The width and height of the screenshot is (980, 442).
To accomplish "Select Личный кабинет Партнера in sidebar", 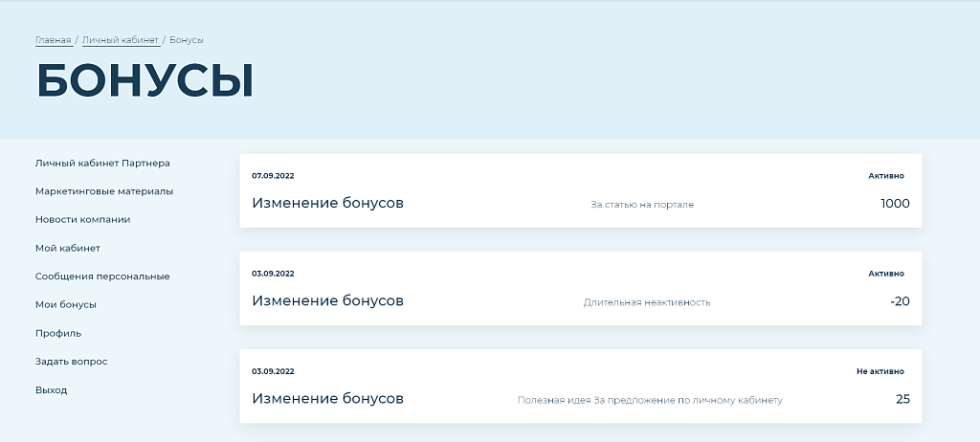I will click(102, 163).
